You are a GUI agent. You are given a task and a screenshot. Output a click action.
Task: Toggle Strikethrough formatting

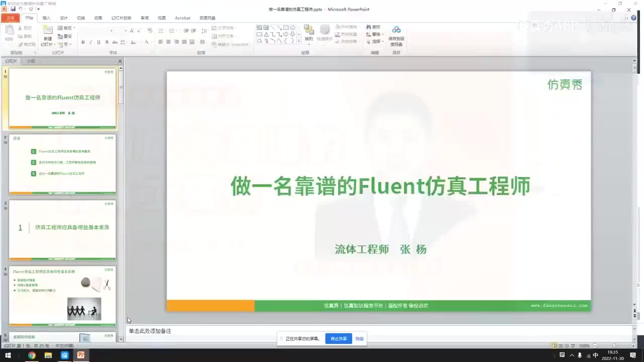115,42
